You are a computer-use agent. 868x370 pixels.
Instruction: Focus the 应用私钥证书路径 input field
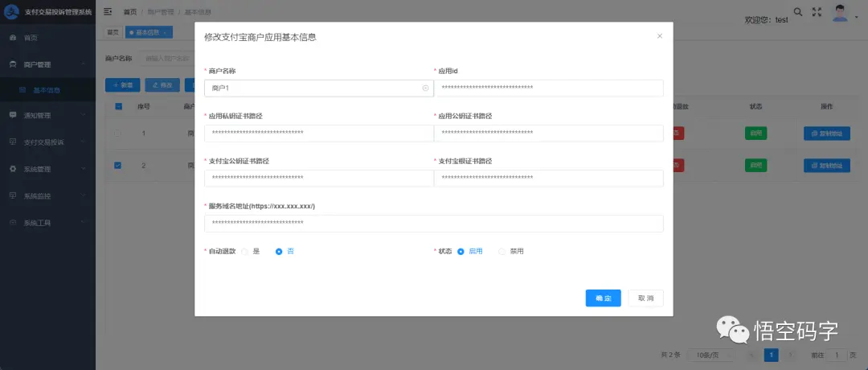click(319, 133)
